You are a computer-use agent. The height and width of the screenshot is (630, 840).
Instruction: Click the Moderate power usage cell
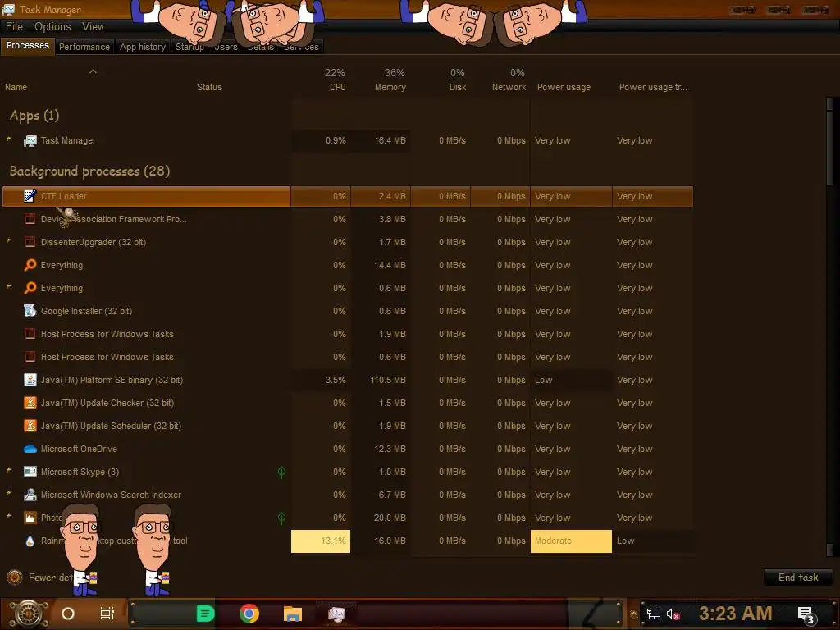tap(571, 541)
